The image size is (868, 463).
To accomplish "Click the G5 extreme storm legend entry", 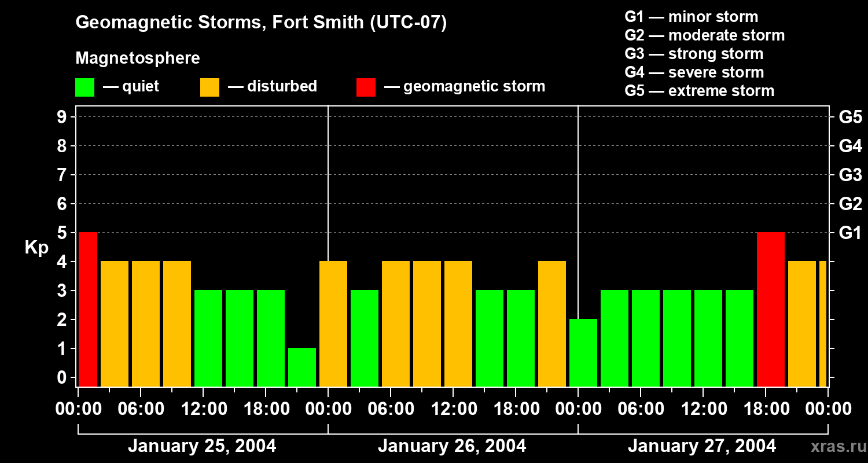I will pos(699,91).
